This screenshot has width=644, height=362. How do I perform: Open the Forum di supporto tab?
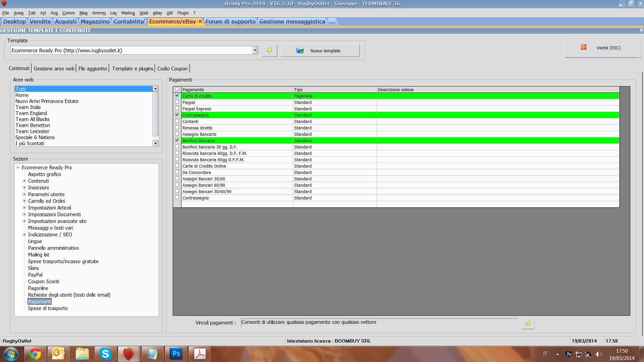[230, 21]
